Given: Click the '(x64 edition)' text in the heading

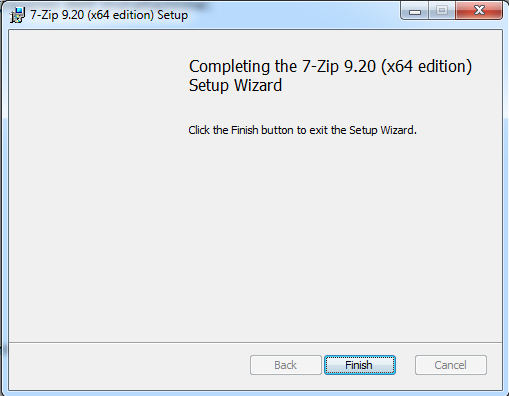Looking at the screenshot, I should point(427,66).
